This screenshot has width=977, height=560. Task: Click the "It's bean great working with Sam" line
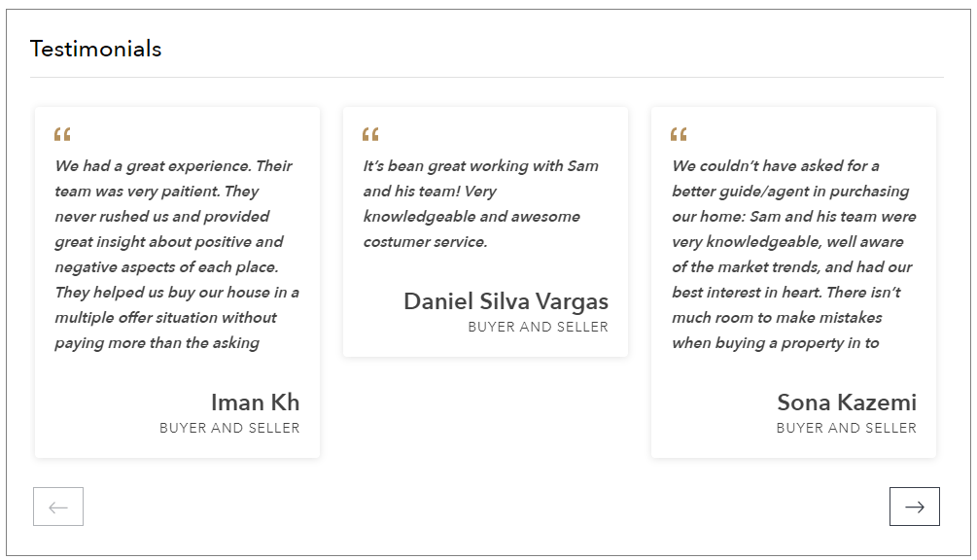(x=480, y=166)
